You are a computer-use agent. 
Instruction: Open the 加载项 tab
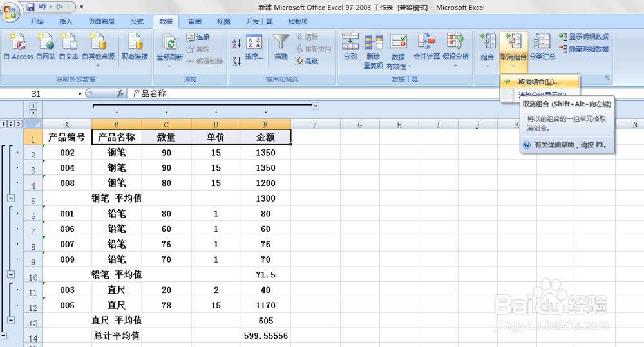click(x=298, y=22)
